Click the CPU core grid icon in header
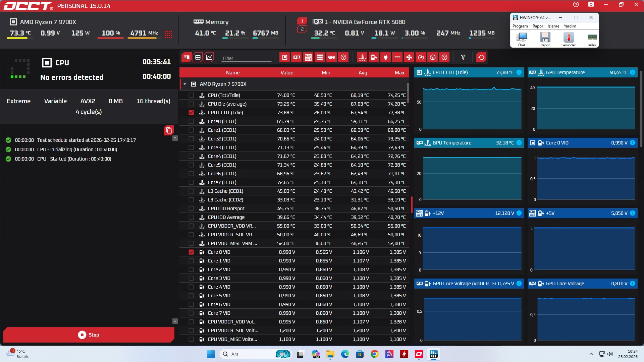The width and height of the screenshot is (644, 362). (168, 34)
